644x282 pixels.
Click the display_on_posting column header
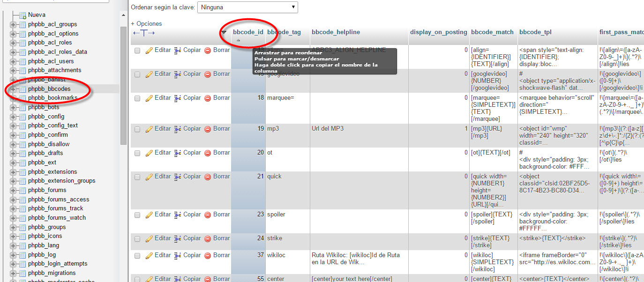click(438, 32)
